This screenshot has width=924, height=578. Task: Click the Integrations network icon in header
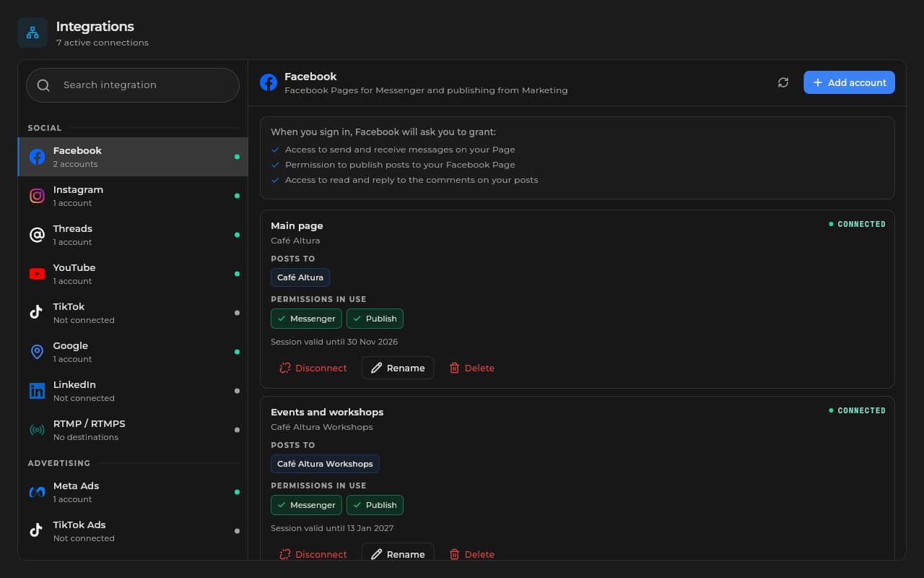coord(32,33)
